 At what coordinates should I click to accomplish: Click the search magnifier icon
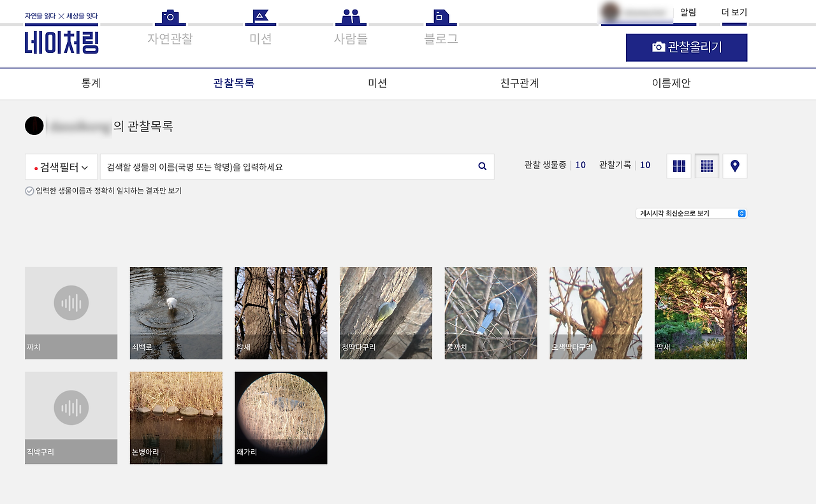pos(482,166)
